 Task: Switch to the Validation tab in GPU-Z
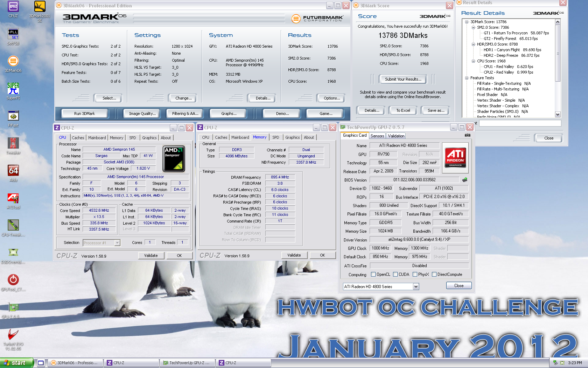coord(396,136)
